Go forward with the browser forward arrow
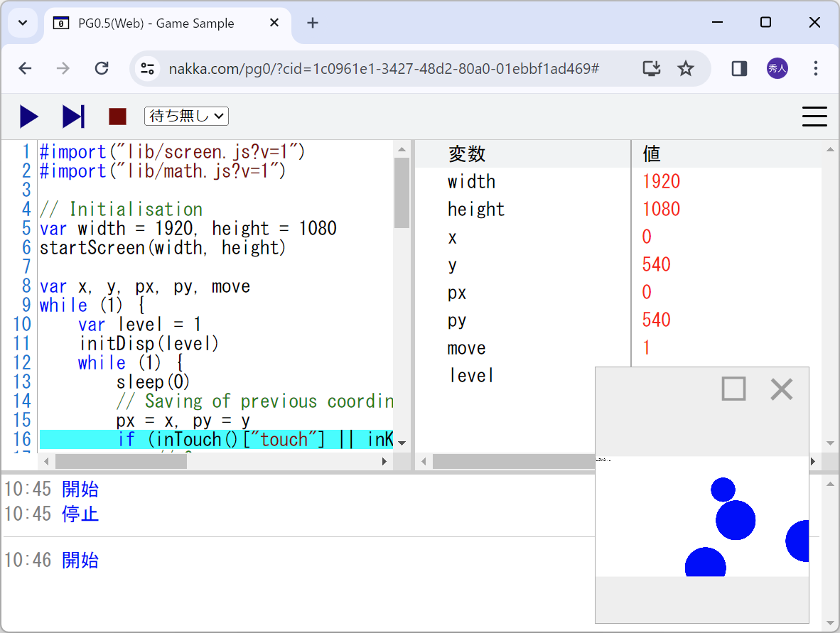 tap(63, 68)
